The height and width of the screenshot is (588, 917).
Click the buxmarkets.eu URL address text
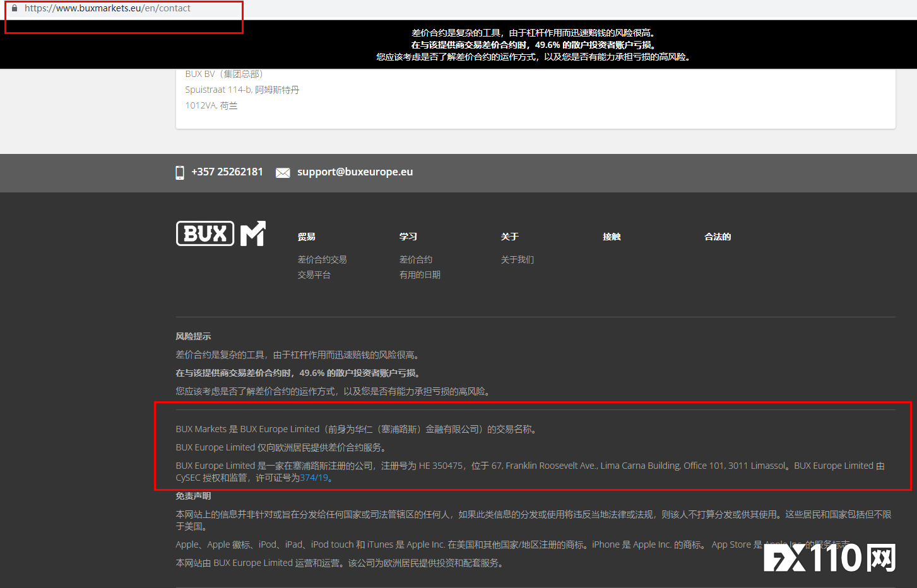107,8
